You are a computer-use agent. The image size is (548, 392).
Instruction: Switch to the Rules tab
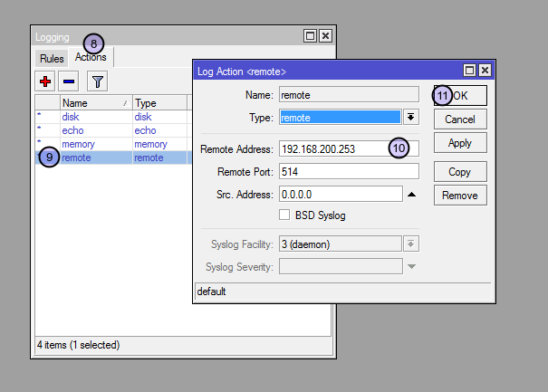tap(51, 59)
